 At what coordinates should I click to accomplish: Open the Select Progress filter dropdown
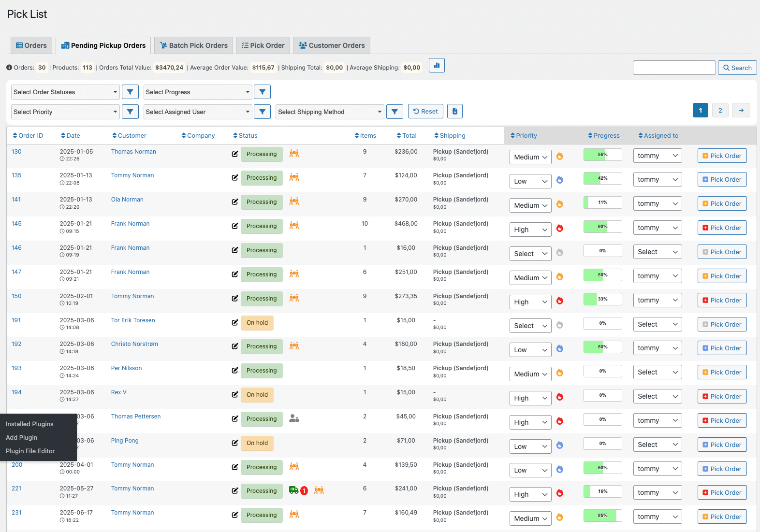[198, 92]
